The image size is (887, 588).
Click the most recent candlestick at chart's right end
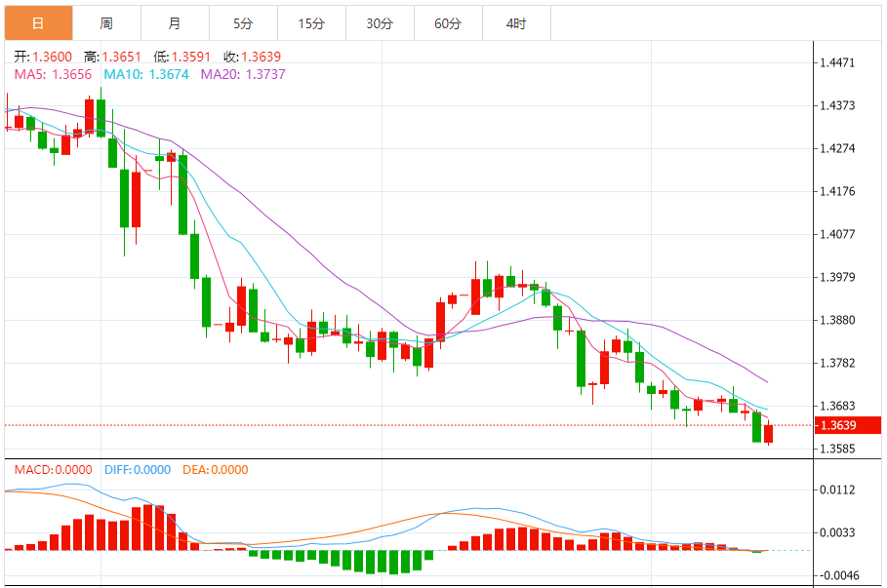pos(768,433)
